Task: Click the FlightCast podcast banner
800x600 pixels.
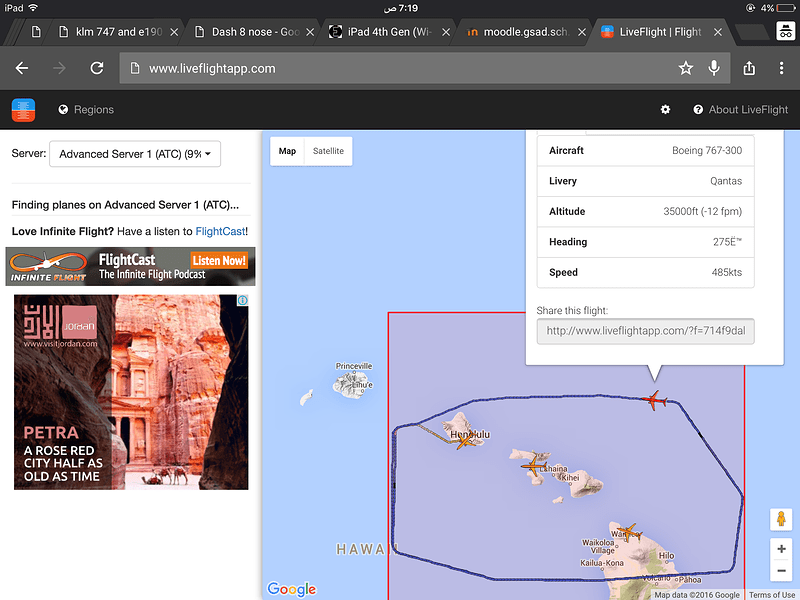Action: [131, 267]
